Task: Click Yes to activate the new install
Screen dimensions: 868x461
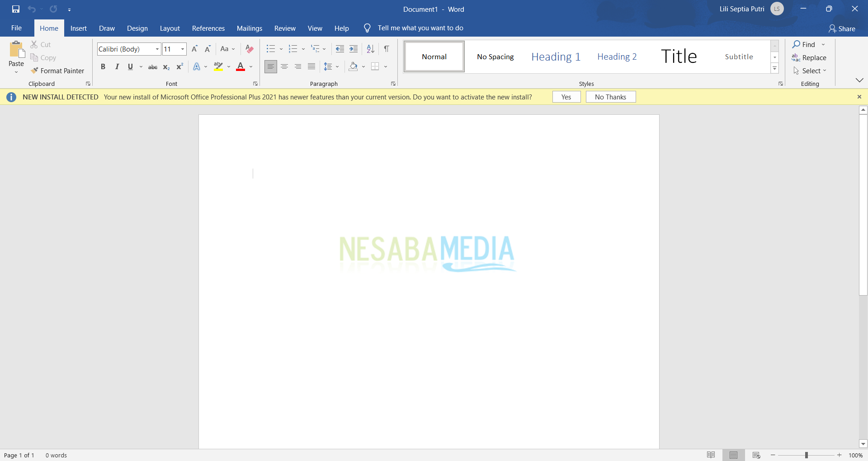Action: [566, 97]
